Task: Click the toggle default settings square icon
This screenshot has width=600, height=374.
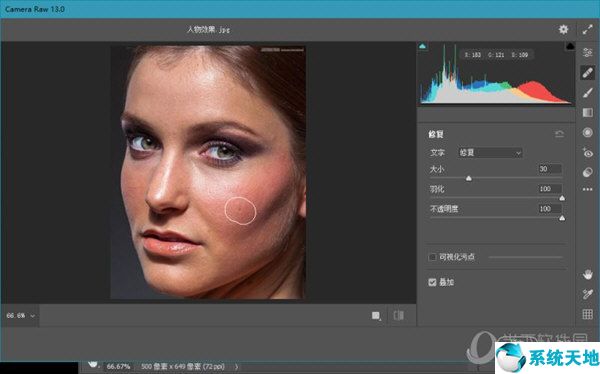Action: pos(376,316)
